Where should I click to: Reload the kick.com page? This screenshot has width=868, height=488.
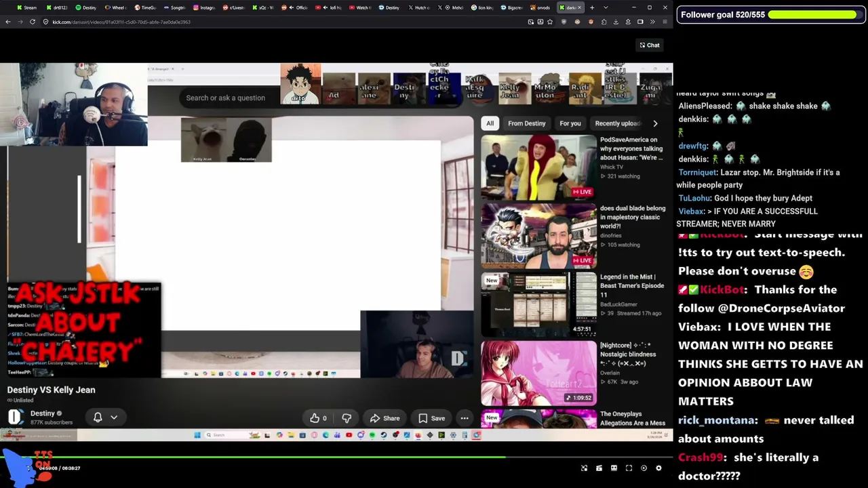pyautogui.click(x=32, y=22)
